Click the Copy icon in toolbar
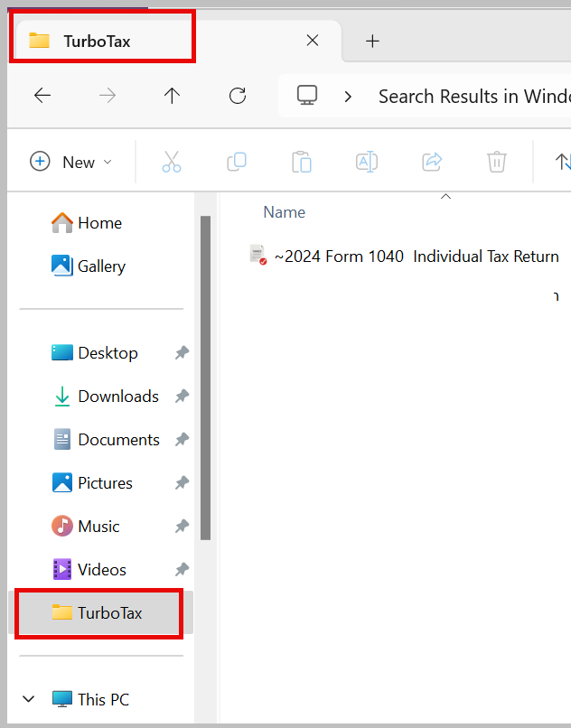The width and height of the screenshot is (571, 728). tap(237, 162)
